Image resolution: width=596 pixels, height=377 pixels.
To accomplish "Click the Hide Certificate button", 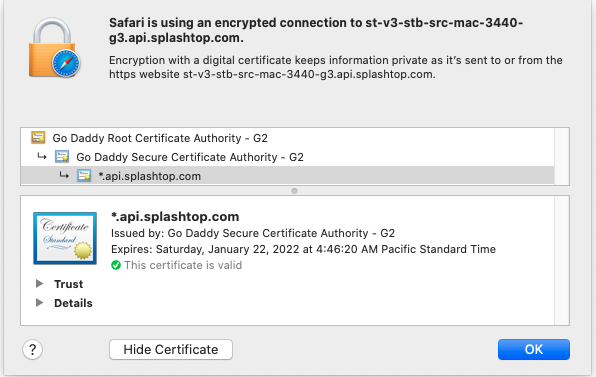I will (171, 349).
